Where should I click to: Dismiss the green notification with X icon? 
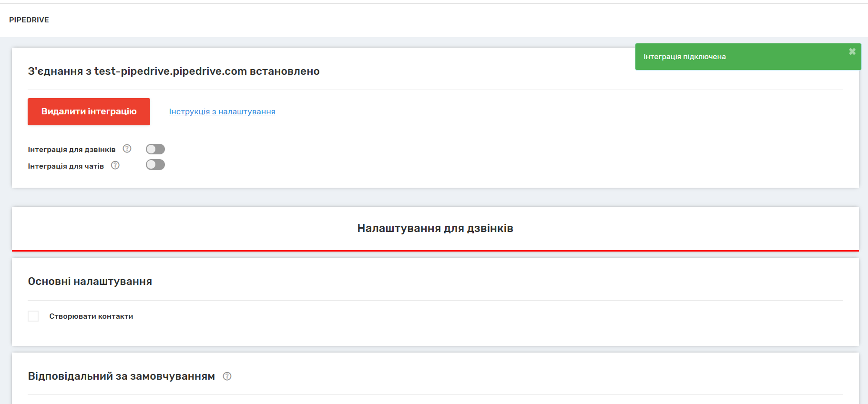(x=852, y=51)
